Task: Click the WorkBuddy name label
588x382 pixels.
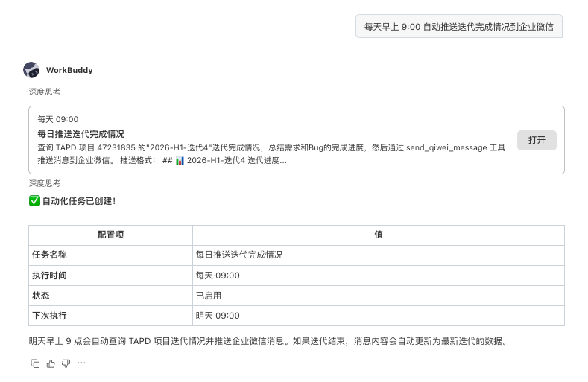Action: [69, 70]
